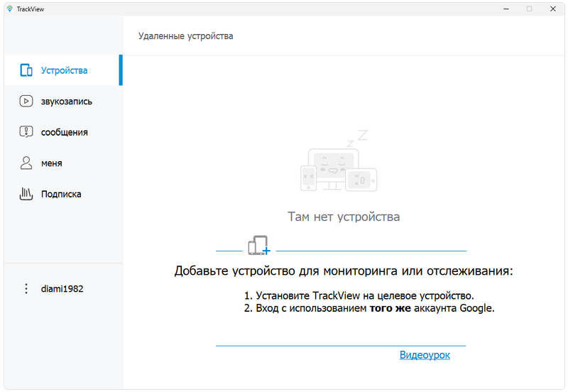
Task: Click step 2 Вход с использованием text
Action: [369, 308]
